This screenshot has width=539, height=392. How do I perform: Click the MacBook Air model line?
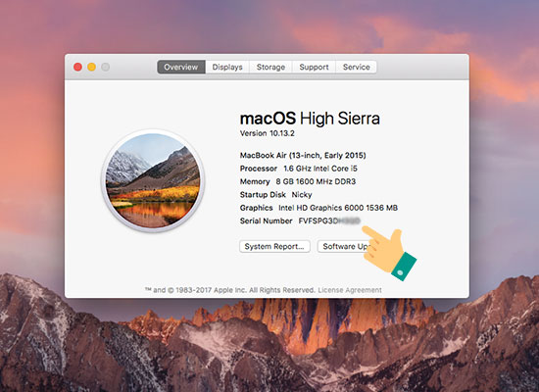coord(303,156)
